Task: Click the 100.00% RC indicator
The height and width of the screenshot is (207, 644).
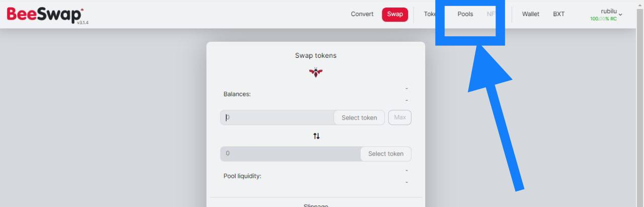Action: pyautogui.click(x=603, y=19)
